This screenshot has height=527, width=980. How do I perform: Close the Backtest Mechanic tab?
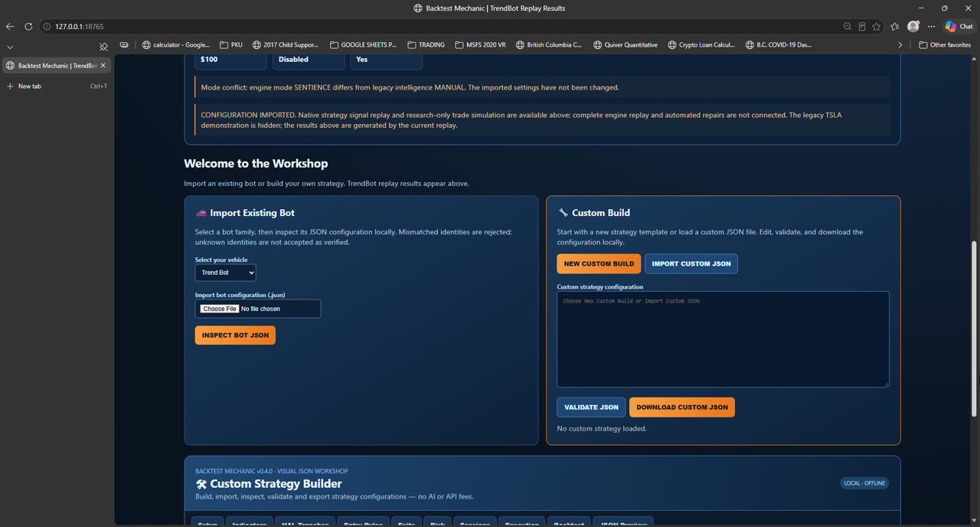[x=103, y=65]
